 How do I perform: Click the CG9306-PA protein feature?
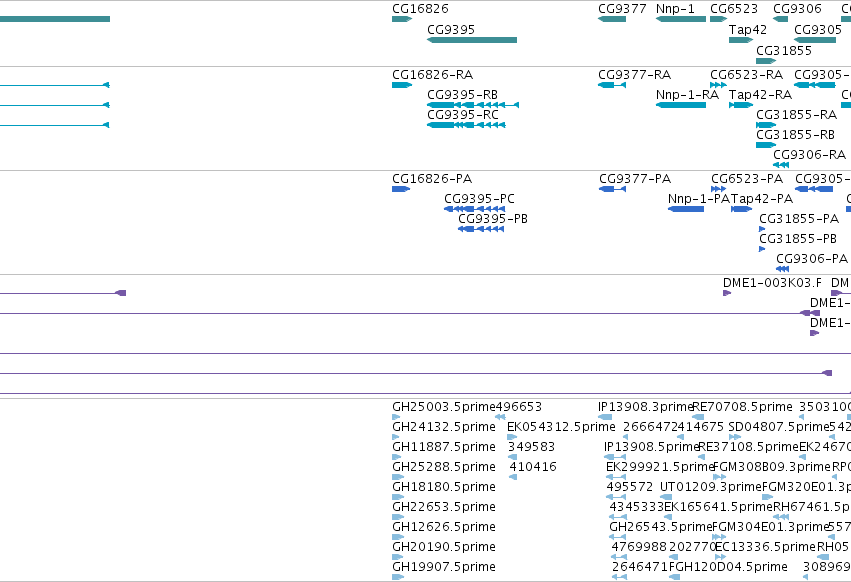click(782, 269)
